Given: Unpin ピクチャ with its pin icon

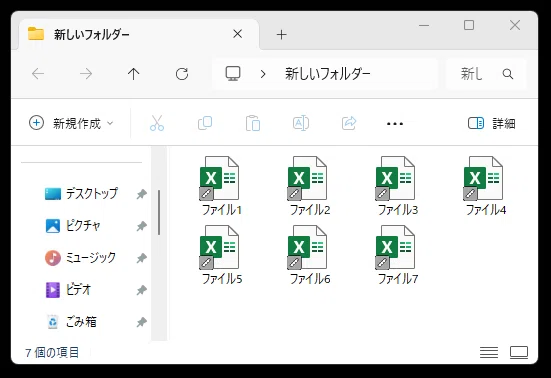Looking at the screenshot, I should tap(141, 226).
